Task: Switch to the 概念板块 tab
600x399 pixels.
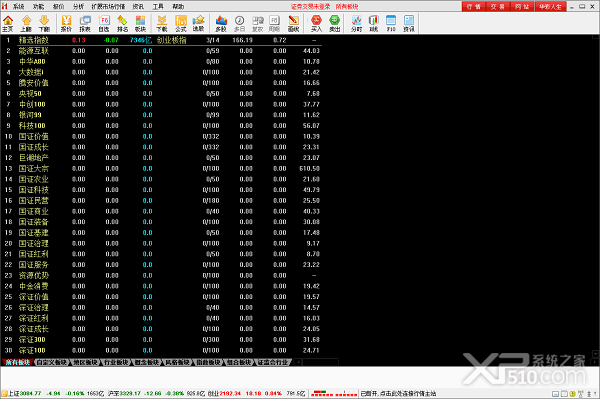Action: (x=147, y=362)
